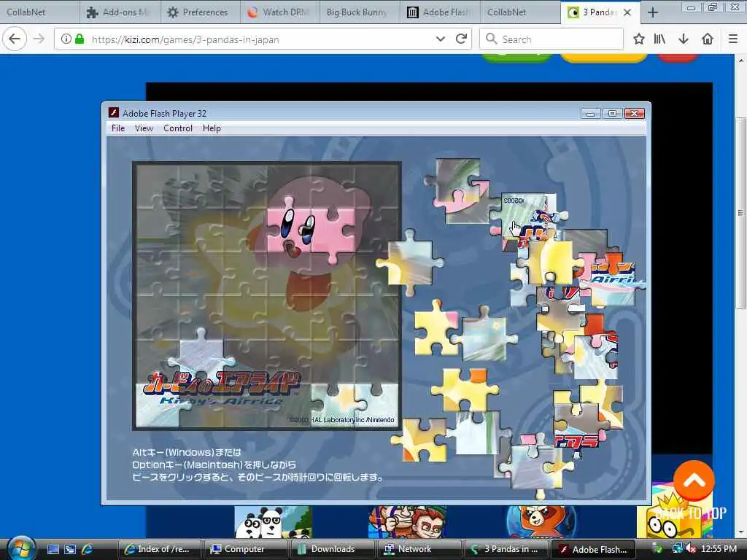Switch to the Adobe Flash browser tab
The width and height of the screenshot is (747, 560).
439,12
